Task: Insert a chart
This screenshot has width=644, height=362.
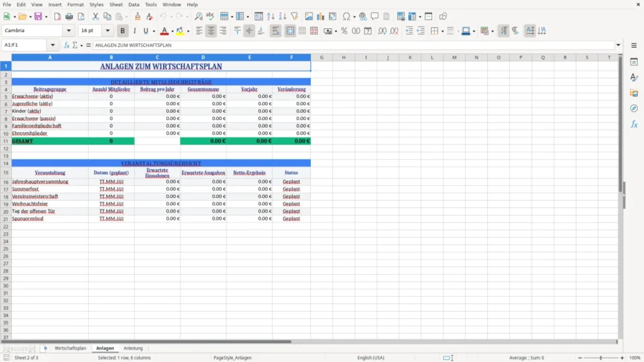Action: (x=321, y=16)
